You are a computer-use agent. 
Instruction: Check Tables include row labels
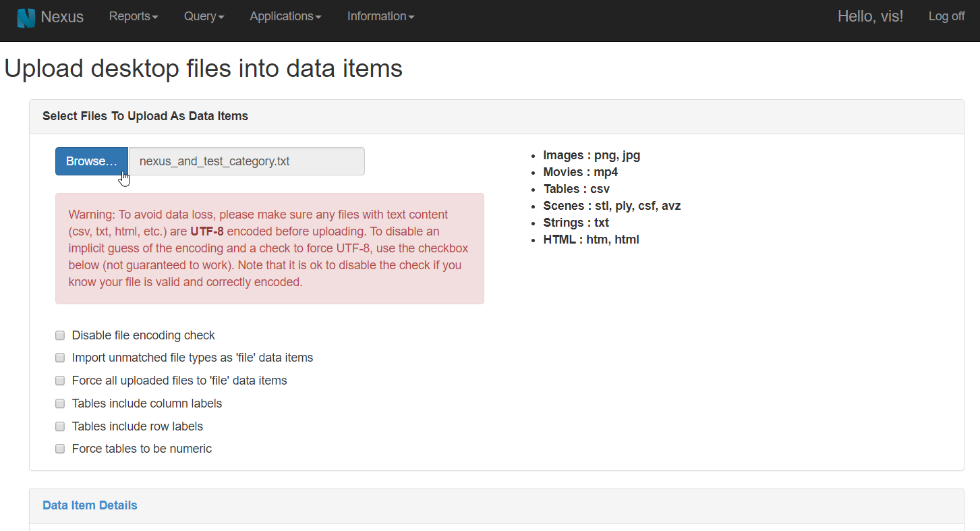click(60, 426)
